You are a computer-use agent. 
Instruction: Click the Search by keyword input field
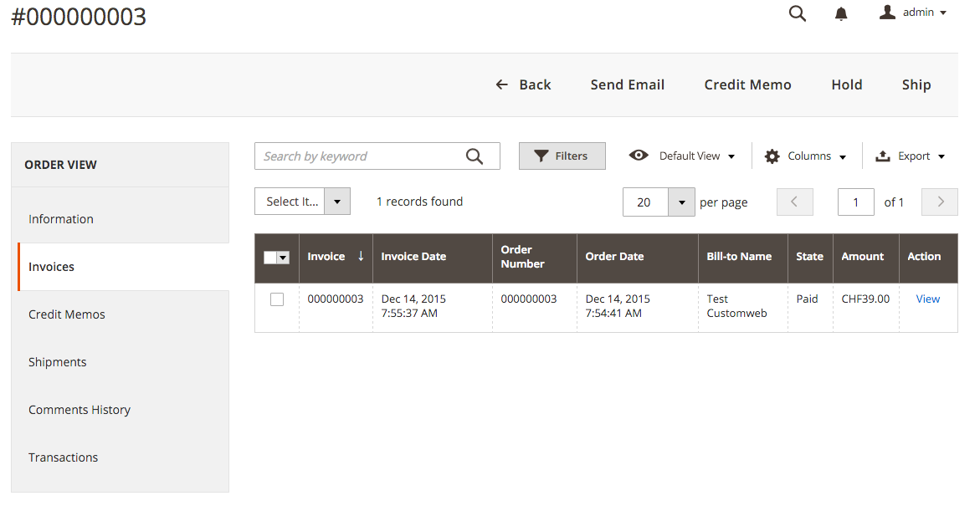click(x=360, y=156)
